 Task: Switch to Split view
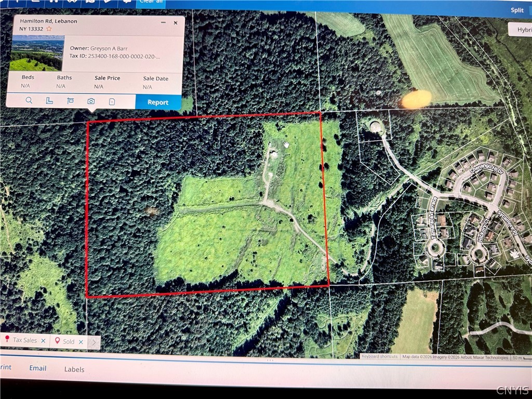(517, 10)
